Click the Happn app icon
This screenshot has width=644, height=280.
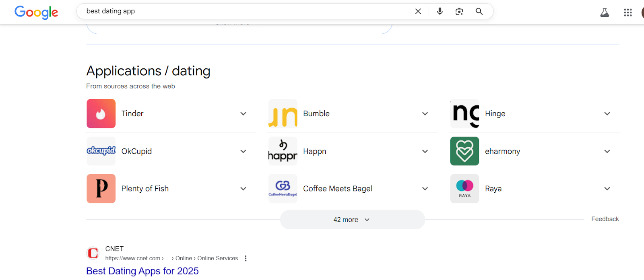pyautogui.click(x=283, y=151)
